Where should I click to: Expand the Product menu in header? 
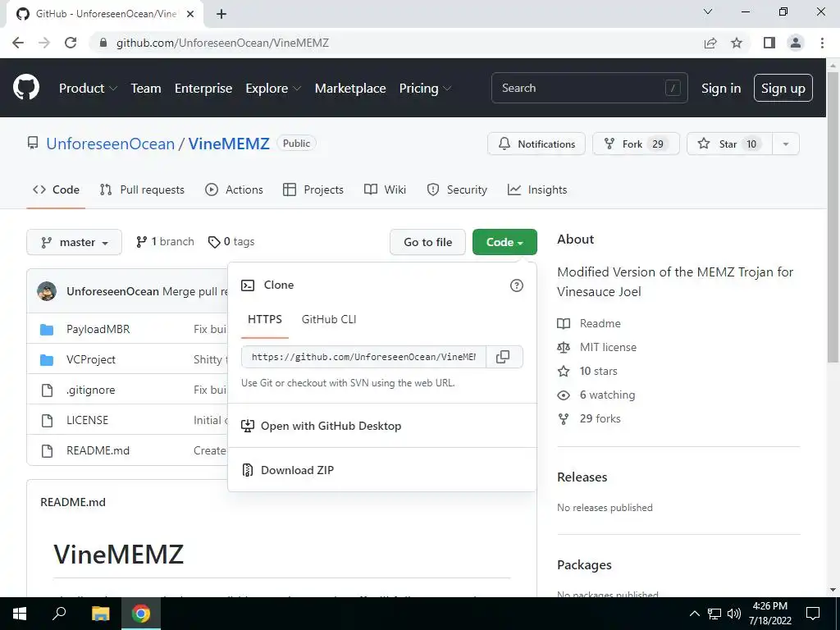point(88,89)
